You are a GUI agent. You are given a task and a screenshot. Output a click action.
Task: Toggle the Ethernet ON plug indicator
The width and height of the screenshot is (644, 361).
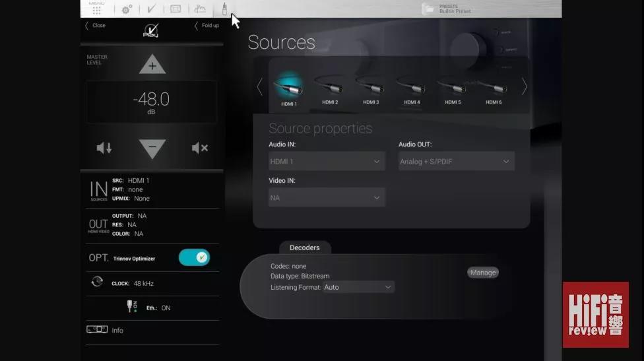pyautogui.click(x=131, y=307)
